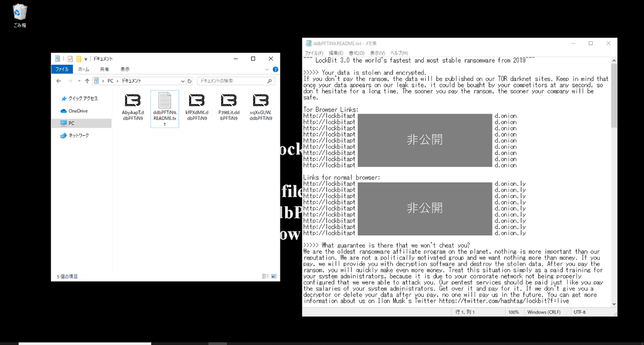Select クイック アクセス in navigation pane

[83, 99]
